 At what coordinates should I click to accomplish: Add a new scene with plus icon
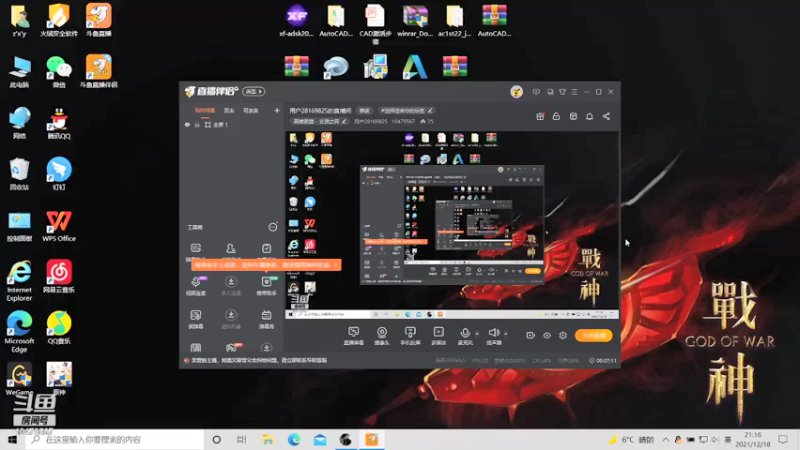(277, 110)
